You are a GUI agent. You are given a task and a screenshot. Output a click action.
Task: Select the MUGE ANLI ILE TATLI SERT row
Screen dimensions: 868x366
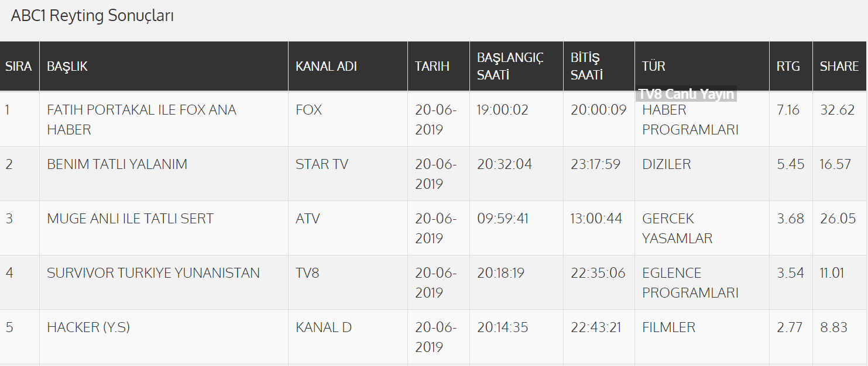pyautogui.click(x=130, y=219)
